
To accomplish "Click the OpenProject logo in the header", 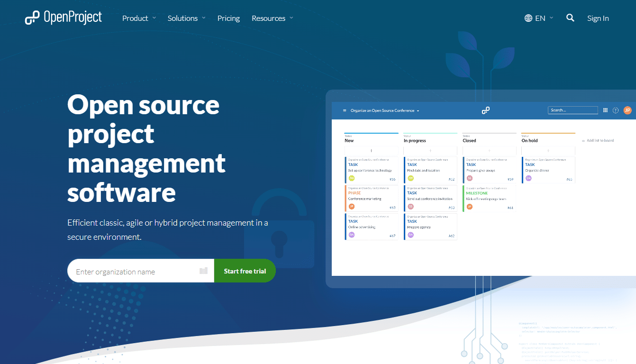I will [64, 18].
